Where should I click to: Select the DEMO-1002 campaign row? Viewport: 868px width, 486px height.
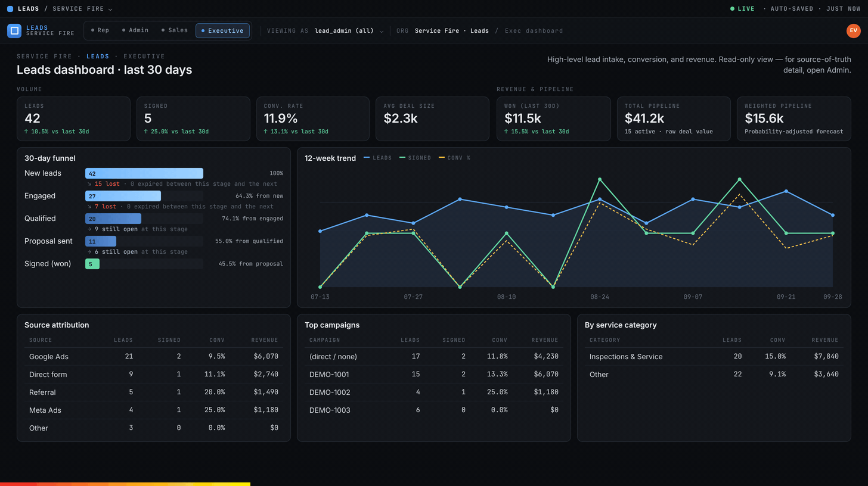point(434,392)
